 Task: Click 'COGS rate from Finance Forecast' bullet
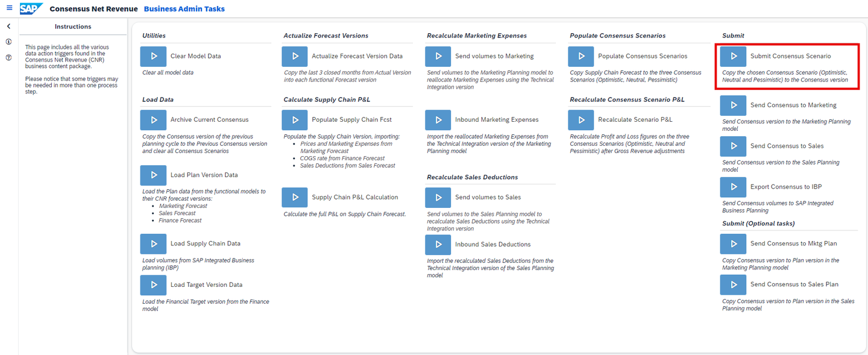coord(342,159)
